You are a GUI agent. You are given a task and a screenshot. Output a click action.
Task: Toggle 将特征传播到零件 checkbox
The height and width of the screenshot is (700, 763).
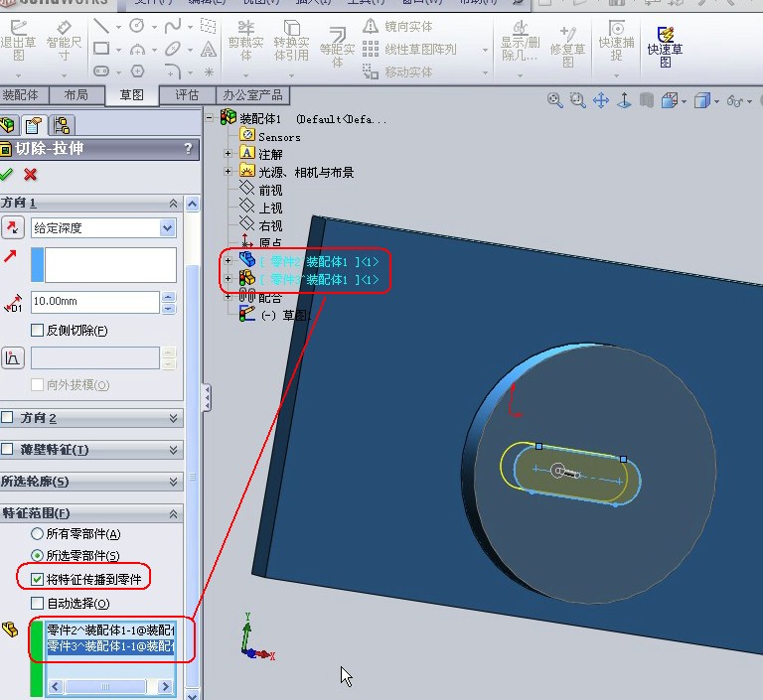pyautogui.click(x=37, y=579)
